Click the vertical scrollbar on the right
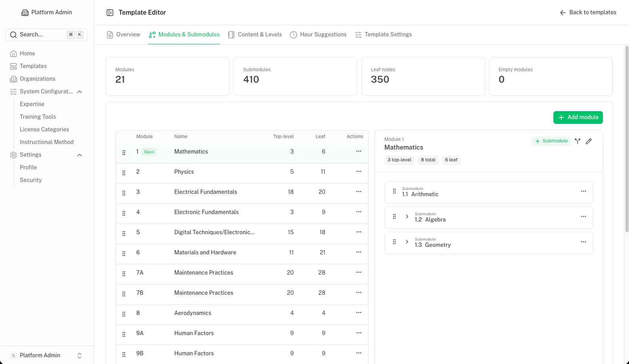This screenshot has height=364, width=629. [x=627, y=138]
